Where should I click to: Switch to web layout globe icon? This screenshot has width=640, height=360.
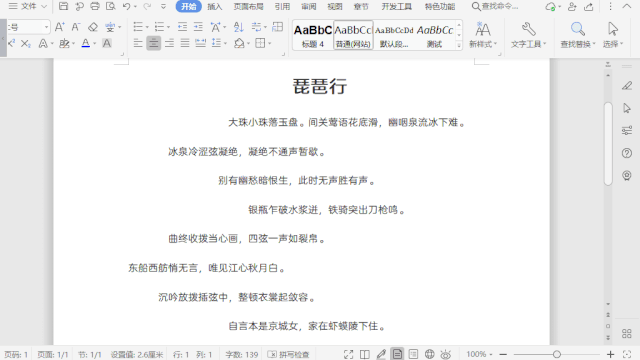pos(429,354)
